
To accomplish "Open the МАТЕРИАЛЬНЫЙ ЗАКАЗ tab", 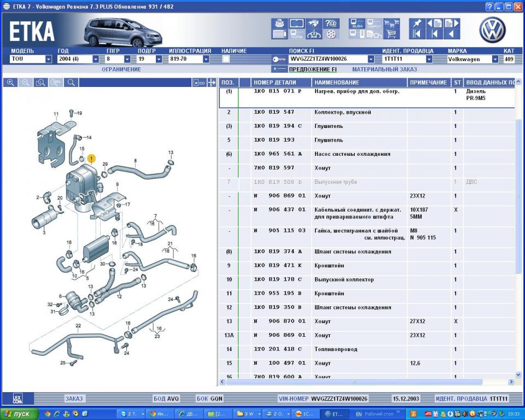I will [x=384, y=69].
